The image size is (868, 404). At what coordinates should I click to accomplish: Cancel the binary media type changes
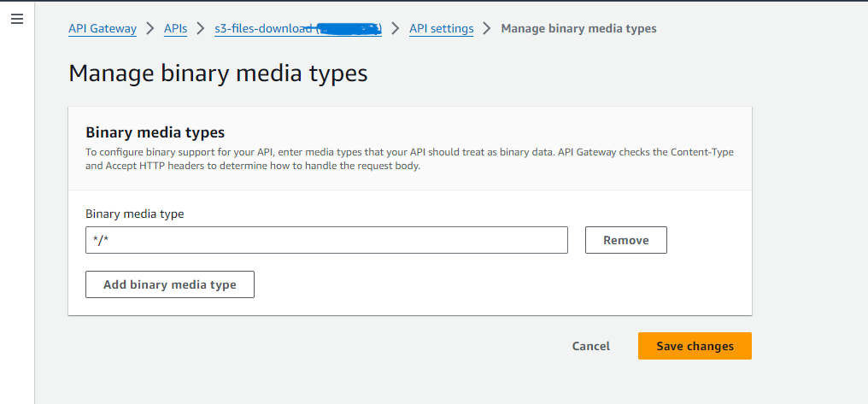click(590, 346)
